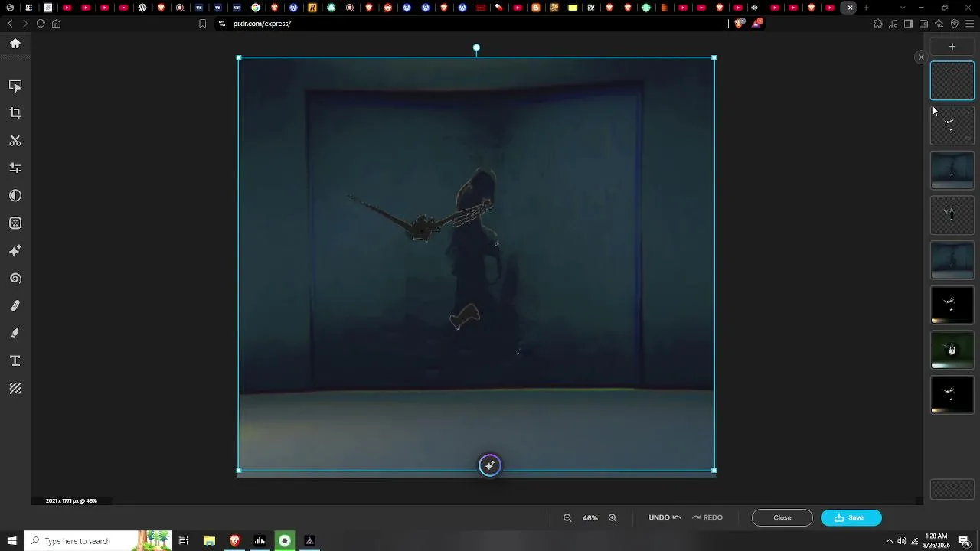
Task: Close the layers panel with the X
Action: tap(921, 57)
